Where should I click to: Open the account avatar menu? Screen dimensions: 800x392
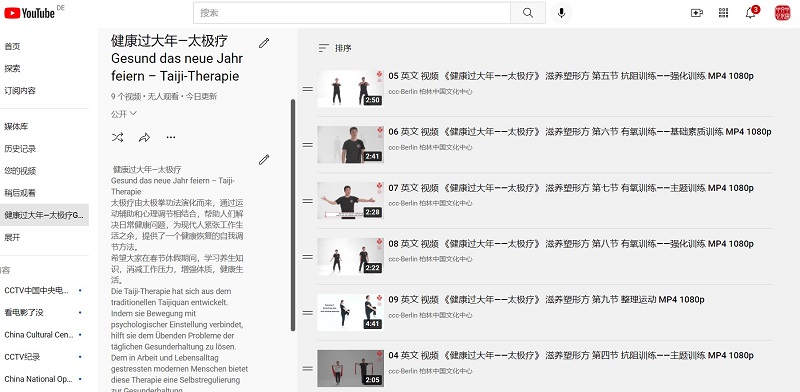(782, 13)
